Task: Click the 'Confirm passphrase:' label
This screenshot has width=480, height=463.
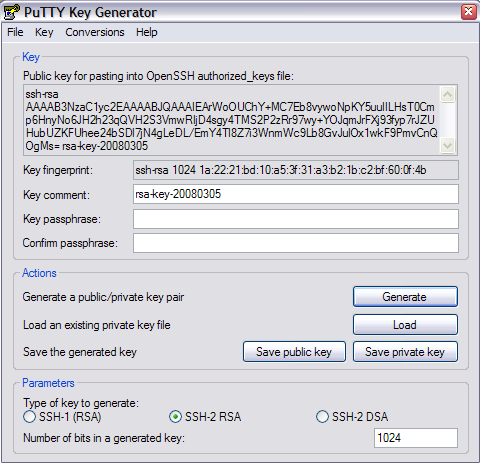Action: point(70,243)
